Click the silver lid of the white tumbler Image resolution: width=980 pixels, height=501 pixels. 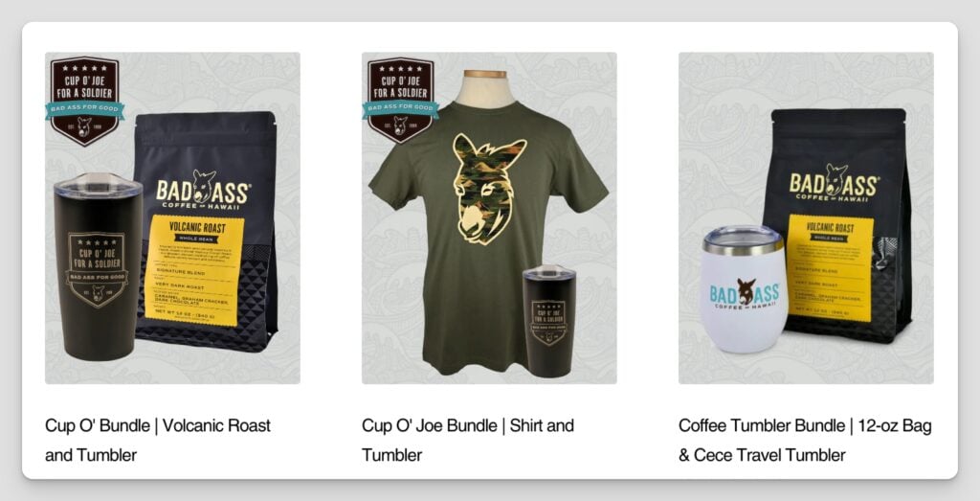tap(743, 239)
